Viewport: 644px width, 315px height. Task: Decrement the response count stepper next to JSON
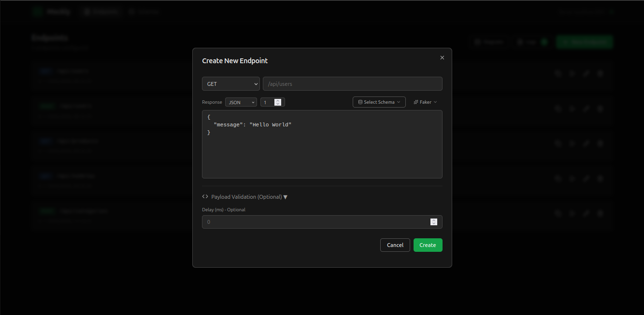278,104
